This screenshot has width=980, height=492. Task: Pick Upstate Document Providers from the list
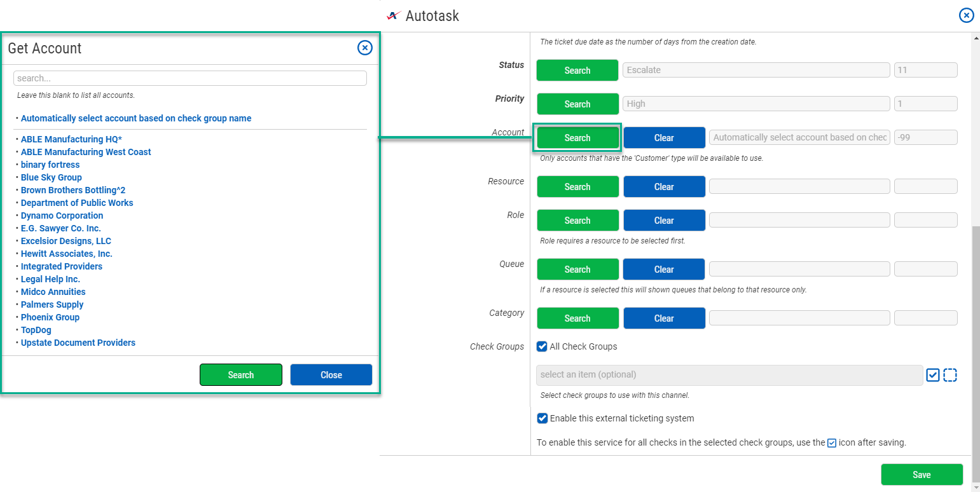click(x=78, y=343)
